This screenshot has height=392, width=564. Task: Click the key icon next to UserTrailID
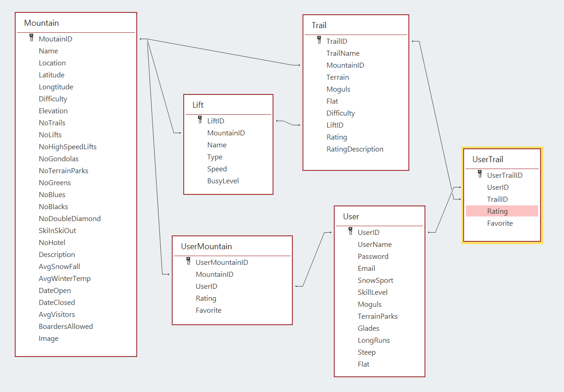click(480, 175)
